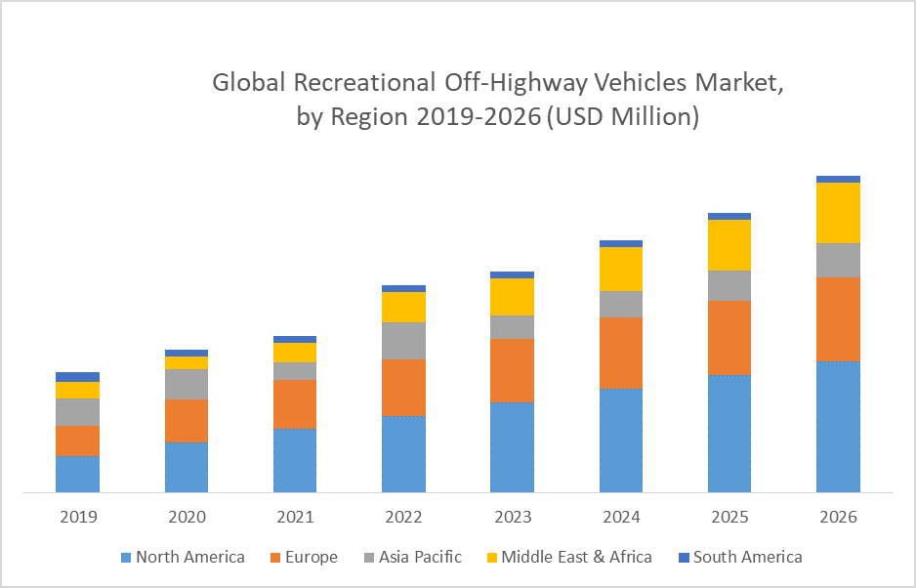Click the Asia Pacific segment of 2022 bar
The width and height of the screenshot is (916, 588).
coord(403,340)
